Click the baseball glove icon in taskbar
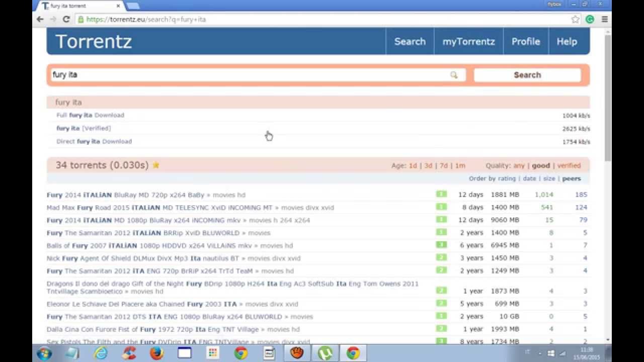 [x=297, y=353]
